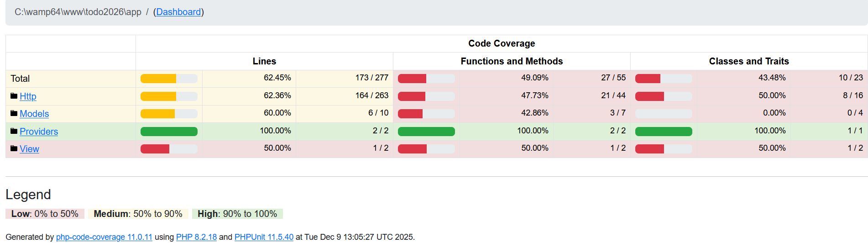
Task: Click the folder icon beside Providers
Action: [x=14, y=131]
